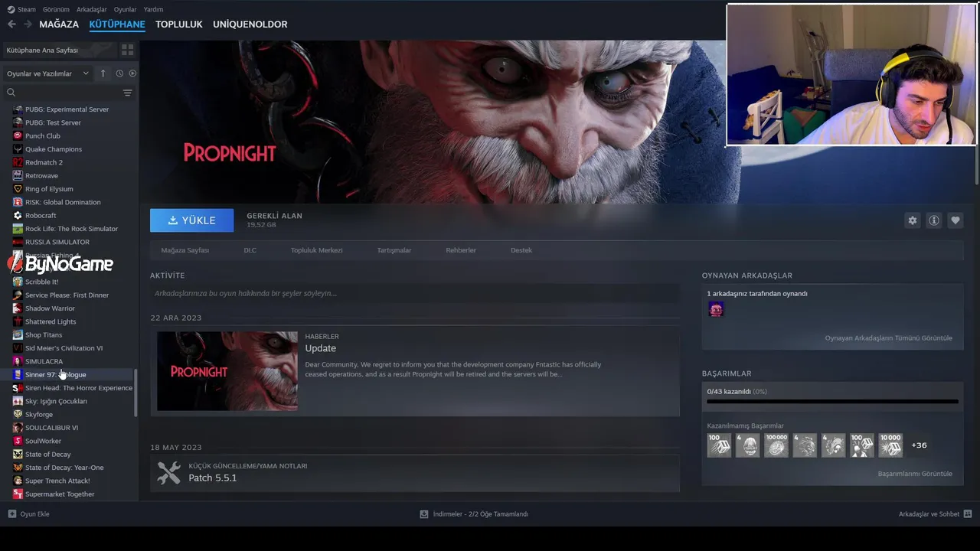Image resolution: width=980 pixels, height=551 pixels.
Task: Click the Robocraft game icon
Action: pos(18,216)
